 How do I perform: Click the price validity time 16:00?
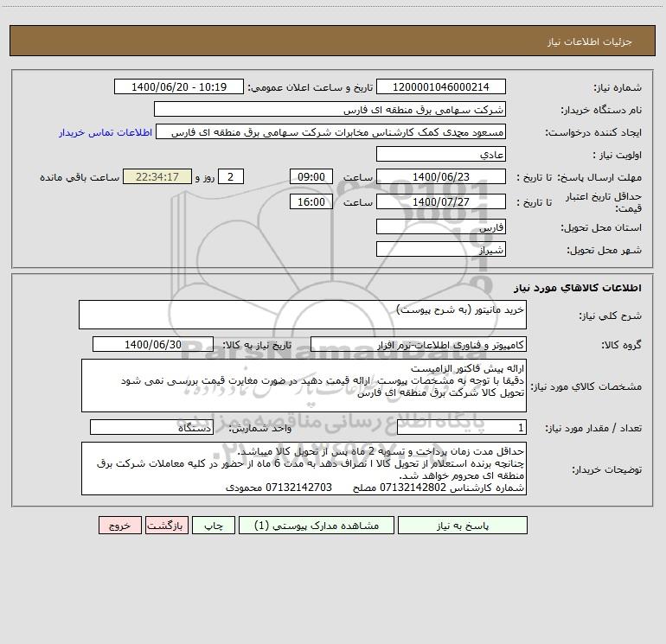pos(311,201)
